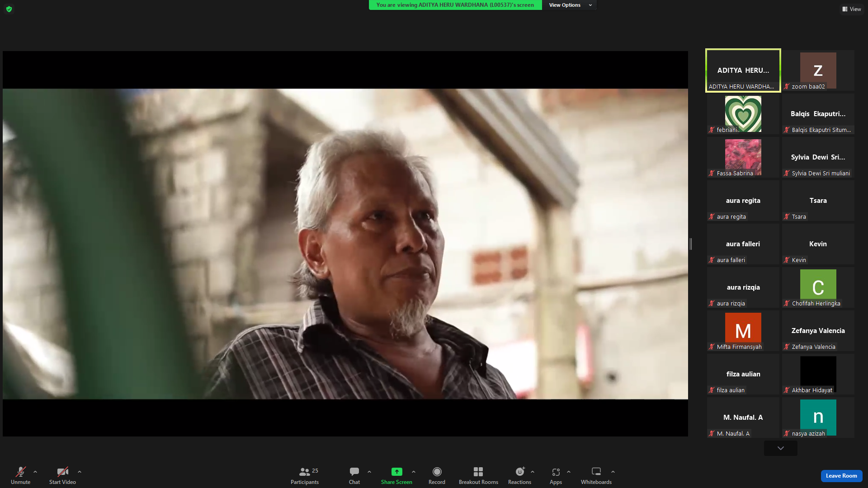Start recording with the Record button
This screenshot has height=488, width=868.
tap(437, 476)
